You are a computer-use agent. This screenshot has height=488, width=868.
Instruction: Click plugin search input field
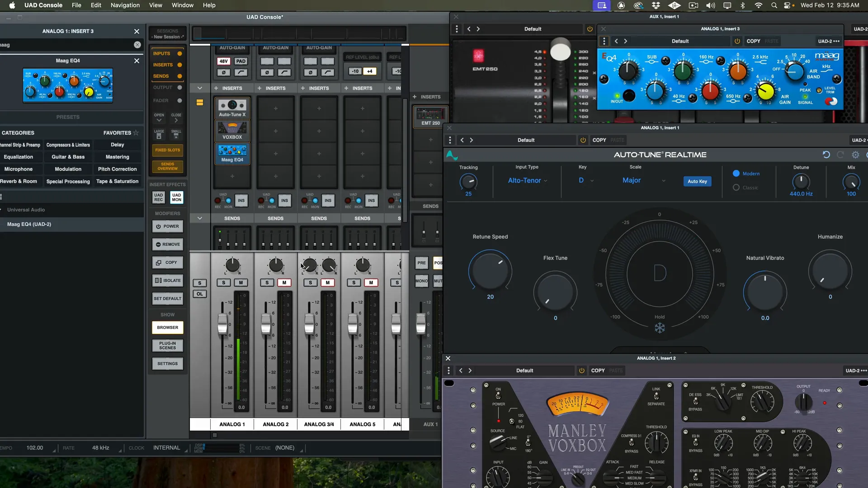tap(68, 45)
